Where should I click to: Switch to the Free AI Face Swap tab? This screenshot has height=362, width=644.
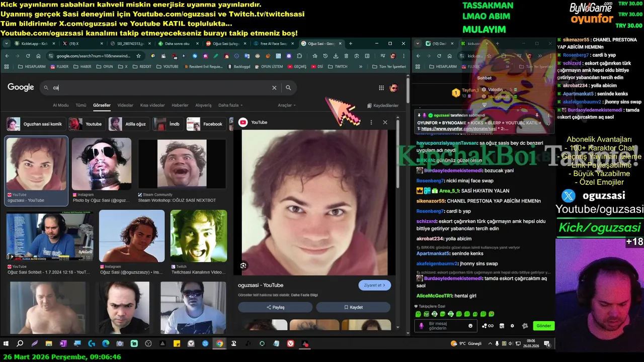pyautogui.click(x=273, y=44)
